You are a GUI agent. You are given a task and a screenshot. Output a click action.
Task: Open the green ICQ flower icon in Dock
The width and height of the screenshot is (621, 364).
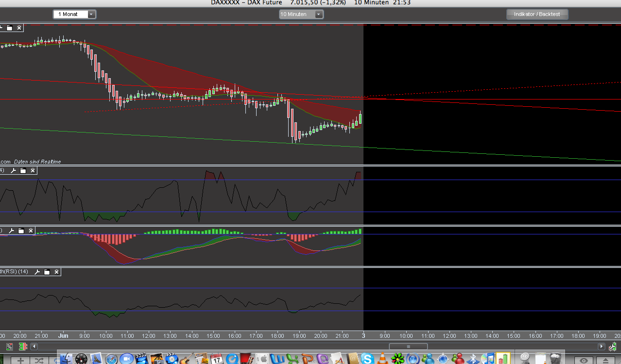point(397,359)
